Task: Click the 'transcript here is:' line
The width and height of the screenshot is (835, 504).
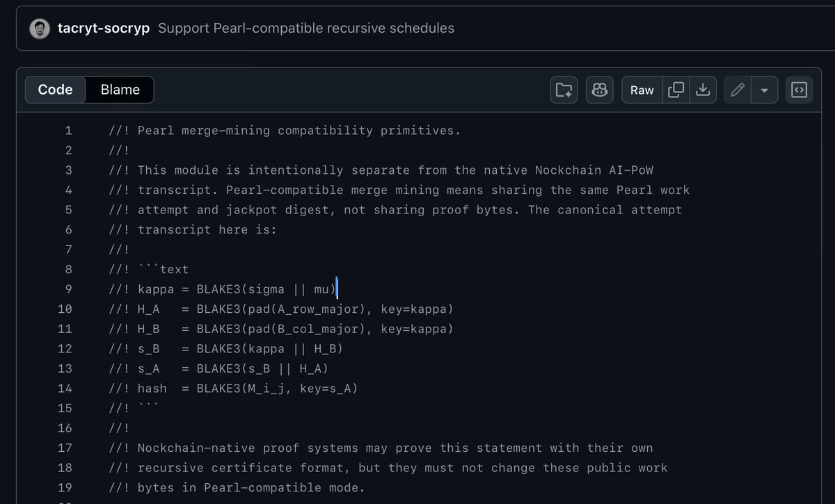Action: (x=193, y=229)
